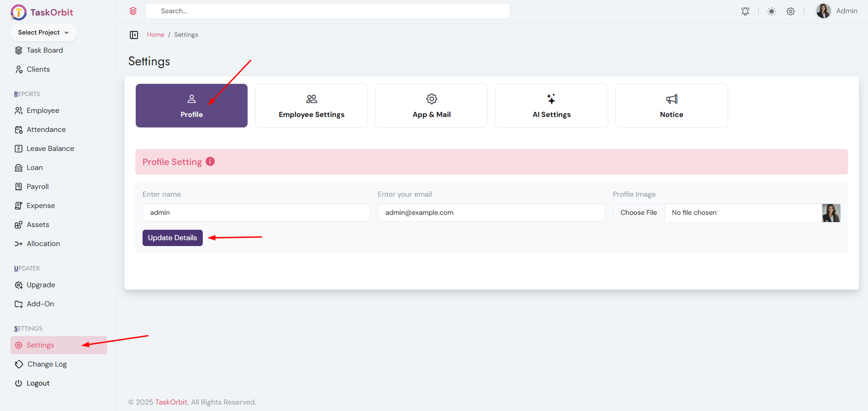Collapse sidebar using panel toggle icon

pyautogui.click(x=134, y=35)
